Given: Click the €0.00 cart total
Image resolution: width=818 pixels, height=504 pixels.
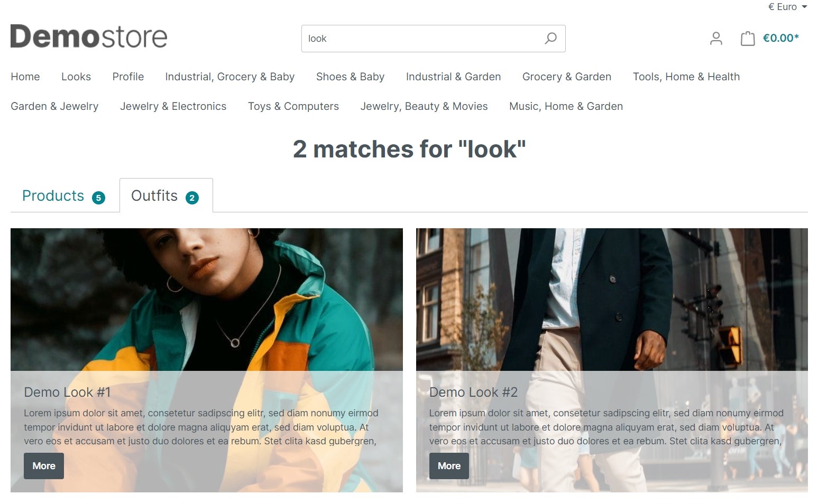Looking at the screenshot, I should coord(780,38).
